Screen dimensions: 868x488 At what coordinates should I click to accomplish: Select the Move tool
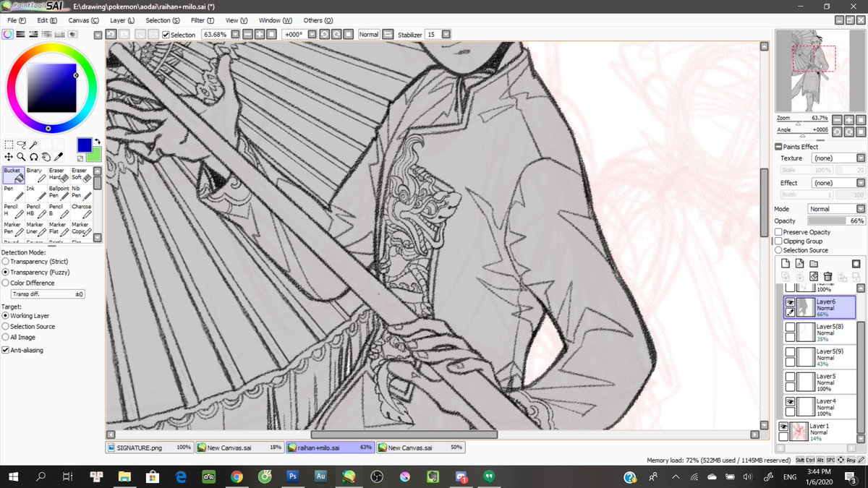[9, 156]
